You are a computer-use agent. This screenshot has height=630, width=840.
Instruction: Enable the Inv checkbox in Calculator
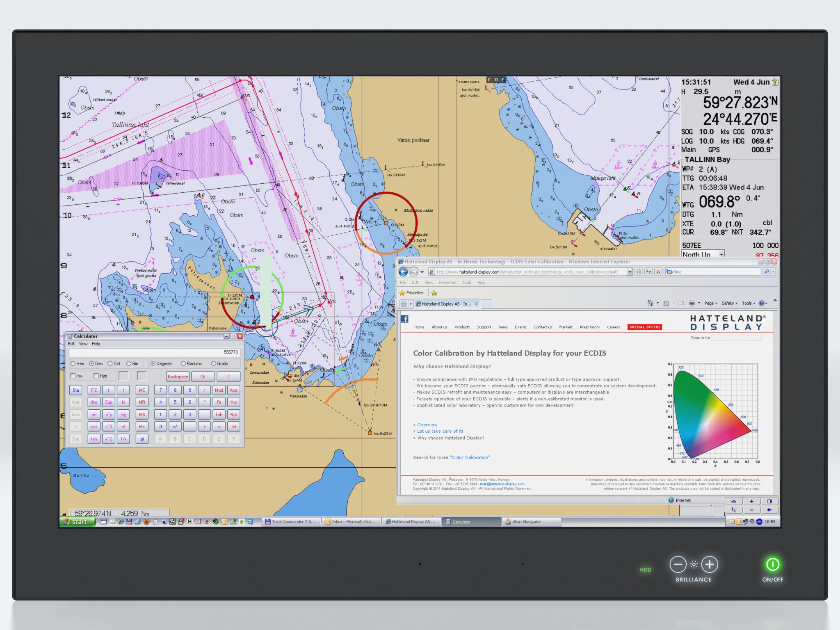pyautogui.click(x=73, y=376)
